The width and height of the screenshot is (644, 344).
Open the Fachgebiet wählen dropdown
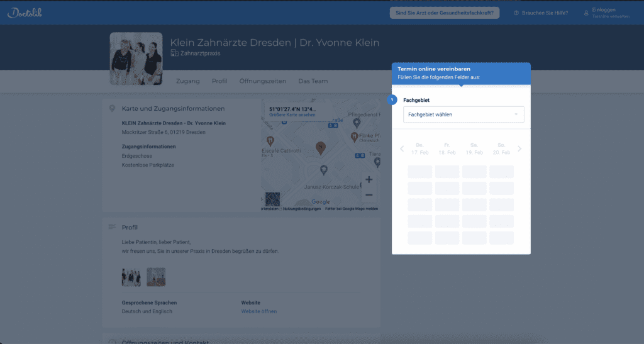click(x=463, y=114)
